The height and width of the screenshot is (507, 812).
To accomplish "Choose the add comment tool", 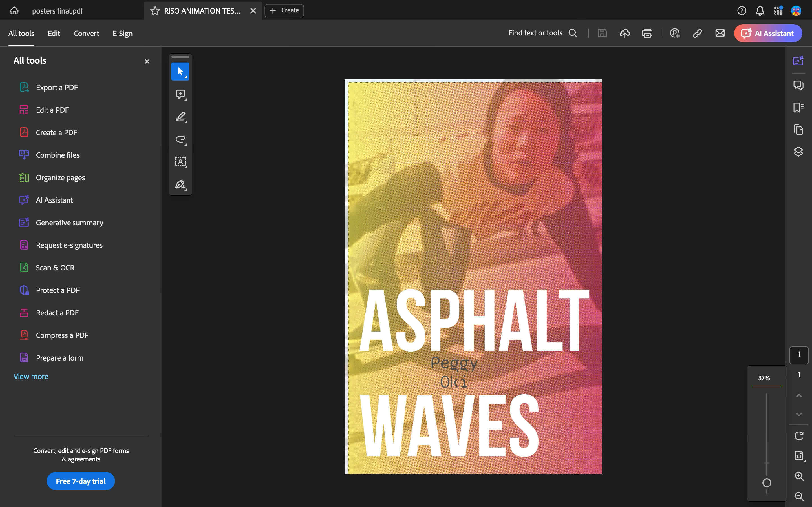I will [x=180, y=94].
